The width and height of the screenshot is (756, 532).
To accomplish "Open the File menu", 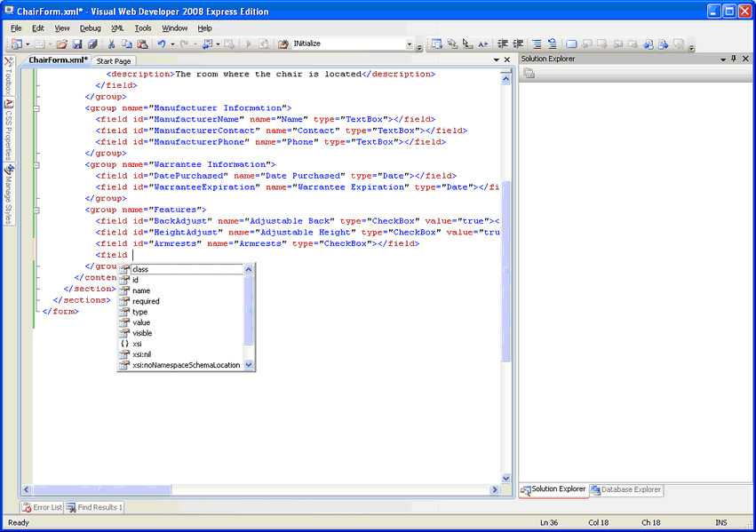I will [16, 28].
